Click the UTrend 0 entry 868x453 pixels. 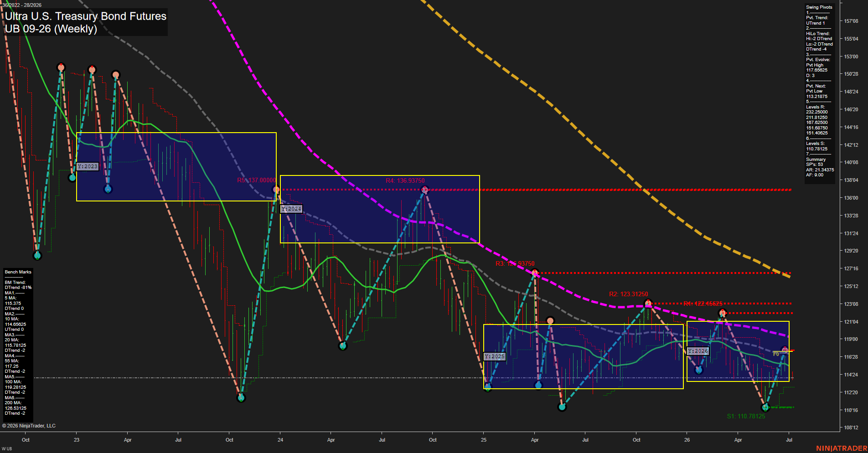(x=14, y=329)
